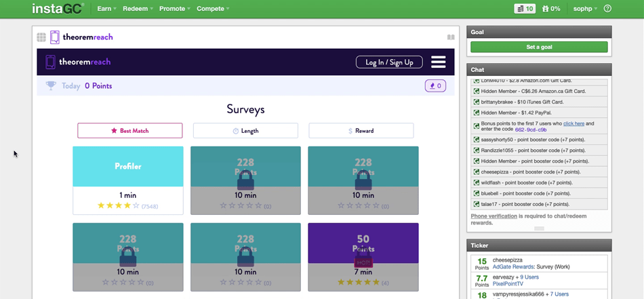This screenshot has height=299, width=644.
Task: Click the Hidden Member $1.42 PayPal entry
Action: 539,113
